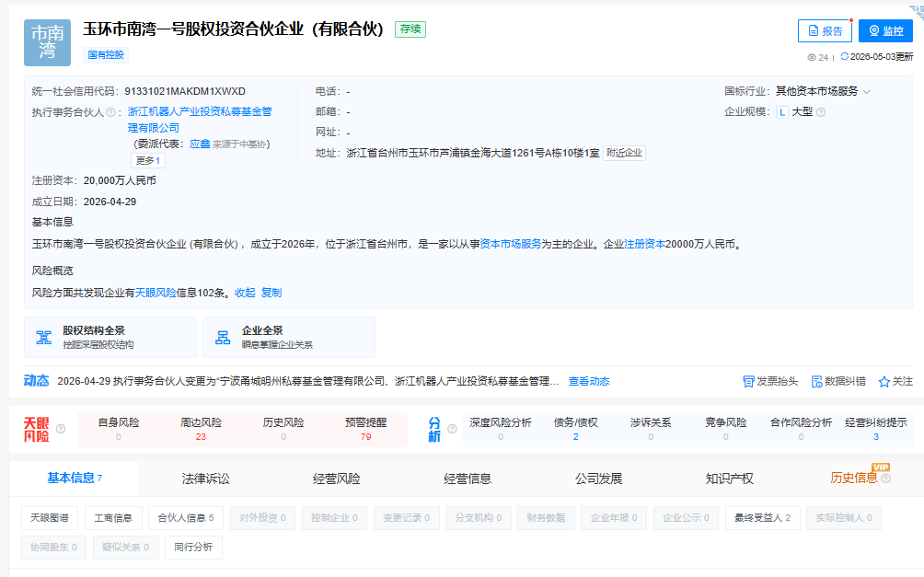Click the 变更记录 0 chip

click(x=406, y=518)
